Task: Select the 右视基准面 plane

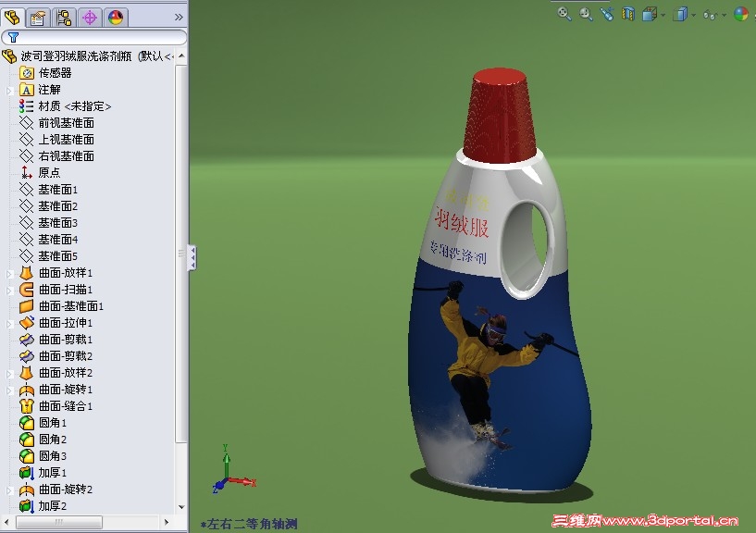Action: pos(56,155)
